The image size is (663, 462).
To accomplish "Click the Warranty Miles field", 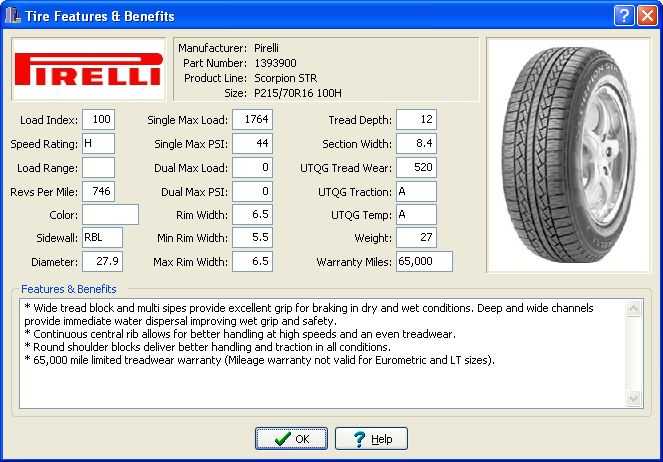I will coord(424,261).
